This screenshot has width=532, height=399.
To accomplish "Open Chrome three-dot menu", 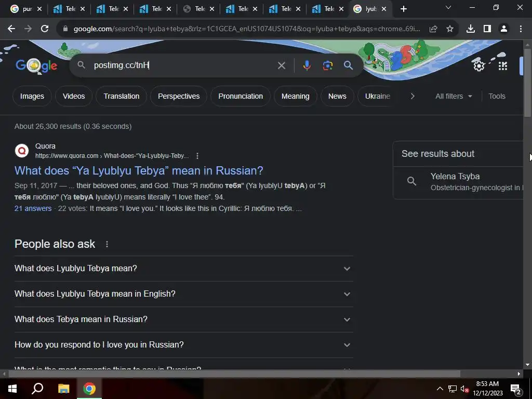I will pyautogui.click(x=521, y=29).
